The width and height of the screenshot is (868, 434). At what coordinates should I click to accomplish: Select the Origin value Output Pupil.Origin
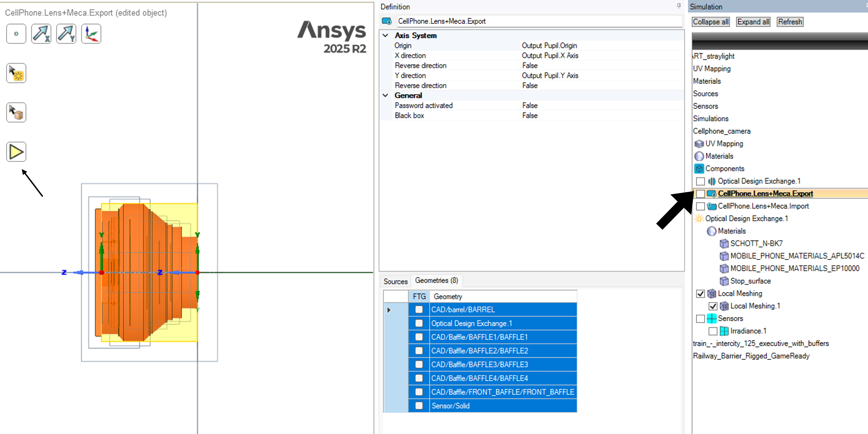(x=549, y=46)
